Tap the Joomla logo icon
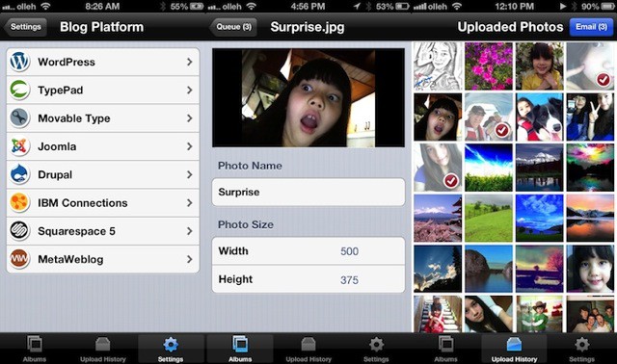This screenshot has width=617, height=364. 19,146
